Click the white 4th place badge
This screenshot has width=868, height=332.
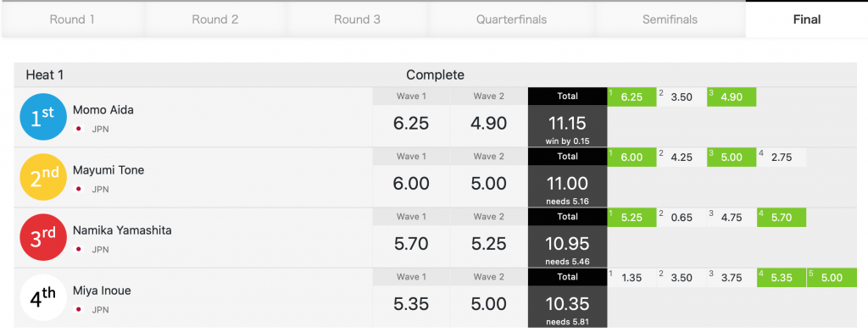pos(43,297)
